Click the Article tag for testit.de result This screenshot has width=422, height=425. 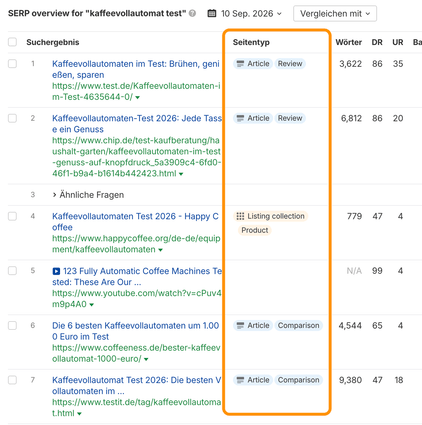click(253, 380)
